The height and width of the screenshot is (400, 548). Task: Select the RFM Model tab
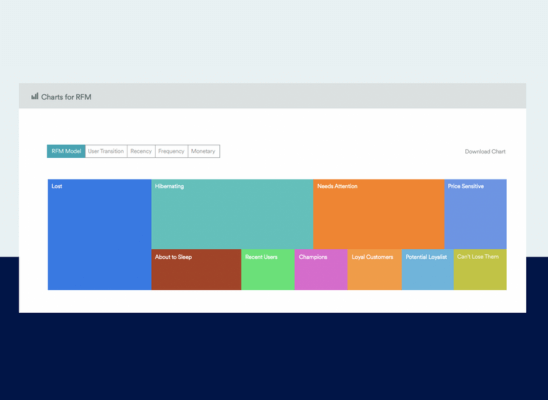point(66,151)
